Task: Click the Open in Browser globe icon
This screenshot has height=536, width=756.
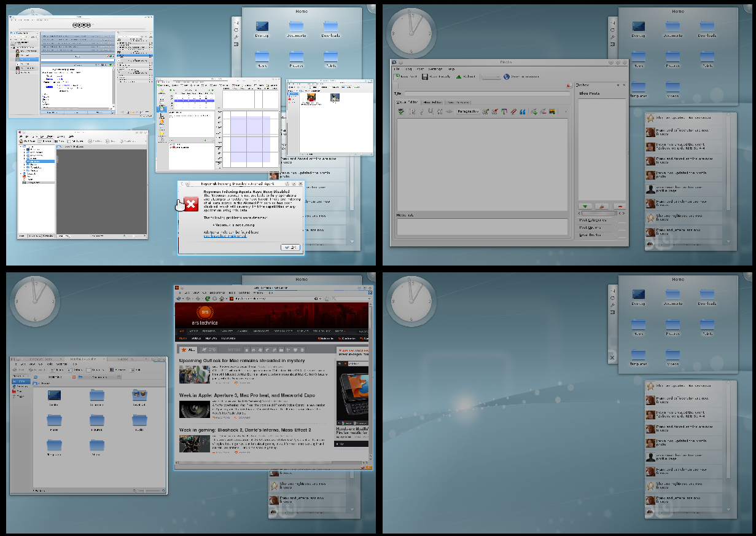Action: (507, 77)
